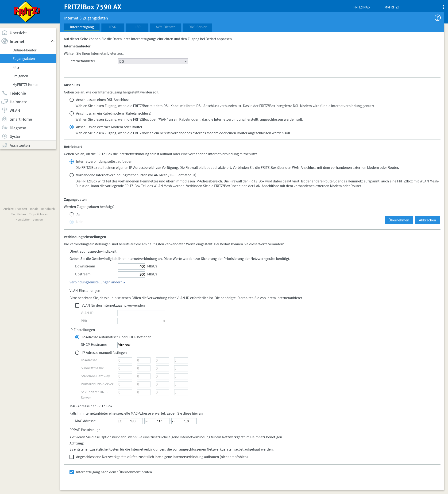Image resolution: width=448 pixels, height=494 pixels.
Task: Open the Inhalt link
Action: coord(34,209)
